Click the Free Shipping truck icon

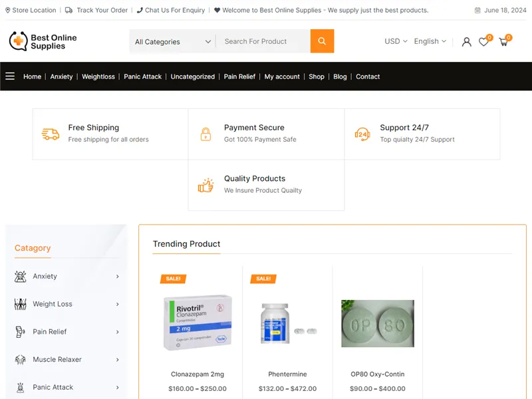51,133
